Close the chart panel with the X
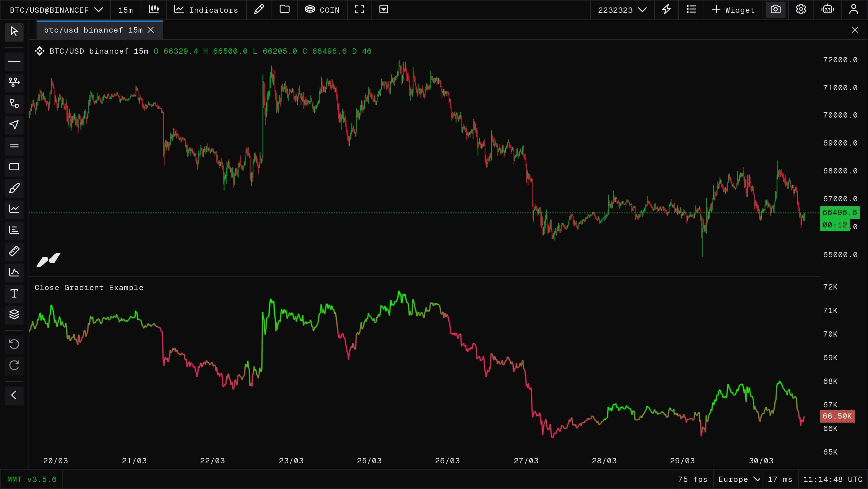868x489 pixels. click(x=855, y=30)
